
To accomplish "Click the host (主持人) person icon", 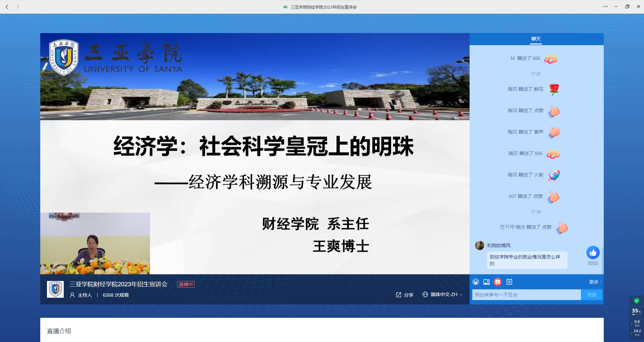I will click(x=72, y=295).
